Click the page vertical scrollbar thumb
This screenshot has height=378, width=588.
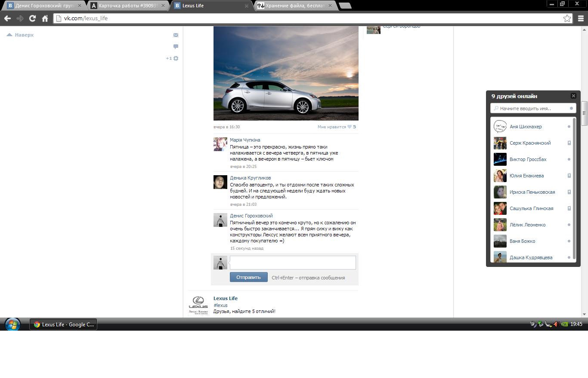coord(584,113)
